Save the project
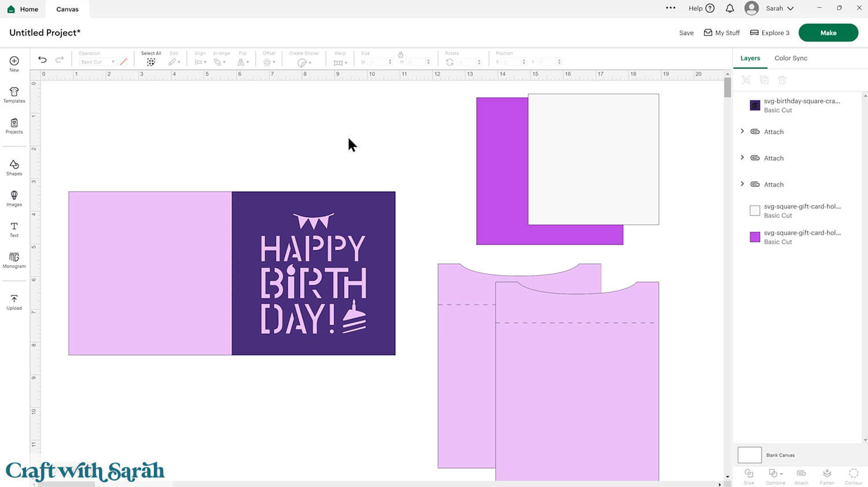Screen dimensions: 868x487 pyautogui.click(x=686, y=33)
